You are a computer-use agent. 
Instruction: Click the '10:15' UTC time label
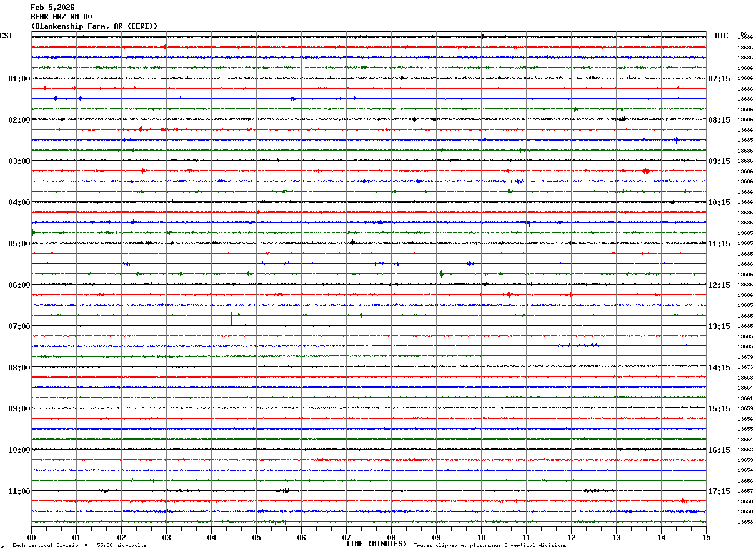pos(719,202)
